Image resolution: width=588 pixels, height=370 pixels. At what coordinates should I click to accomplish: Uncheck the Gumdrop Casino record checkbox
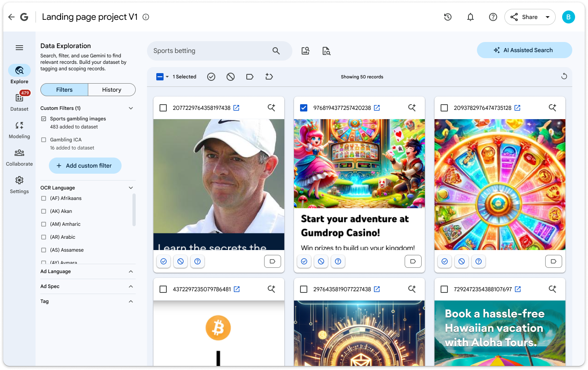click(304, 108)
